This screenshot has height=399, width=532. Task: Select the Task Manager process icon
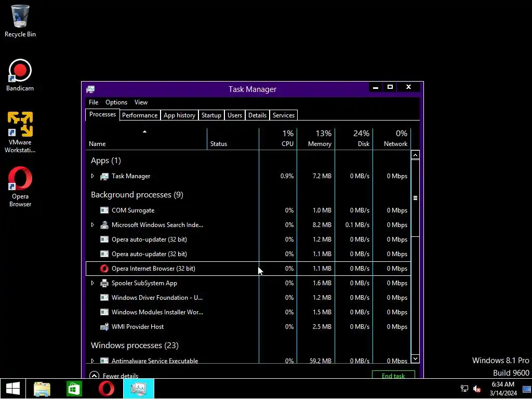point(104,176)
